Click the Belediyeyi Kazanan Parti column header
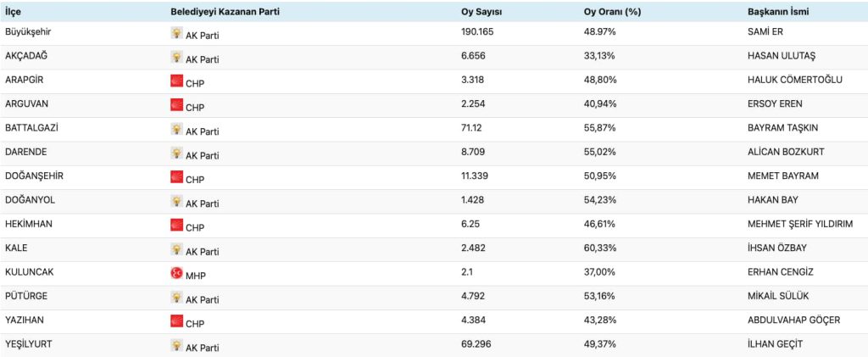 tap(225, 10)
